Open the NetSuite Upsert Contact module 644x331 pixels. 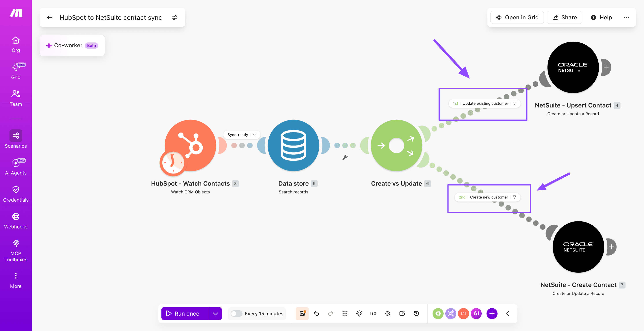(x=573, y=67)
